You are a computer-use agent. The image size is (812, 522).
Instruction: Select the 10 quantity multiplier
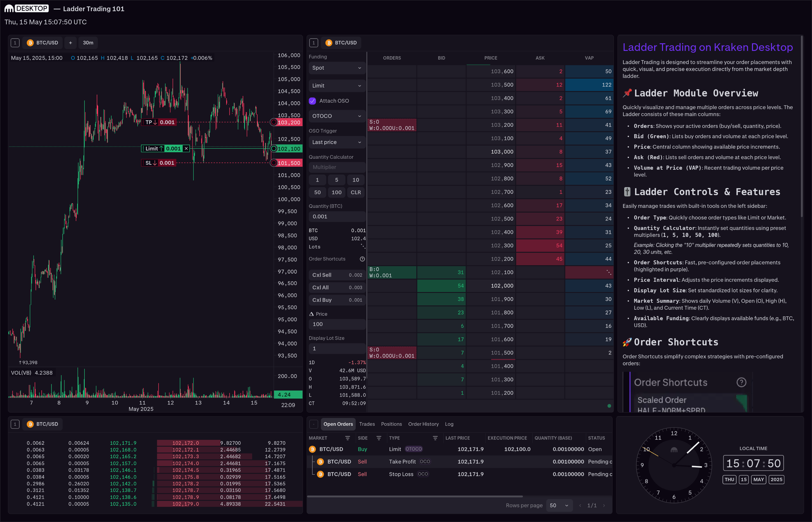tap(356, 180)
